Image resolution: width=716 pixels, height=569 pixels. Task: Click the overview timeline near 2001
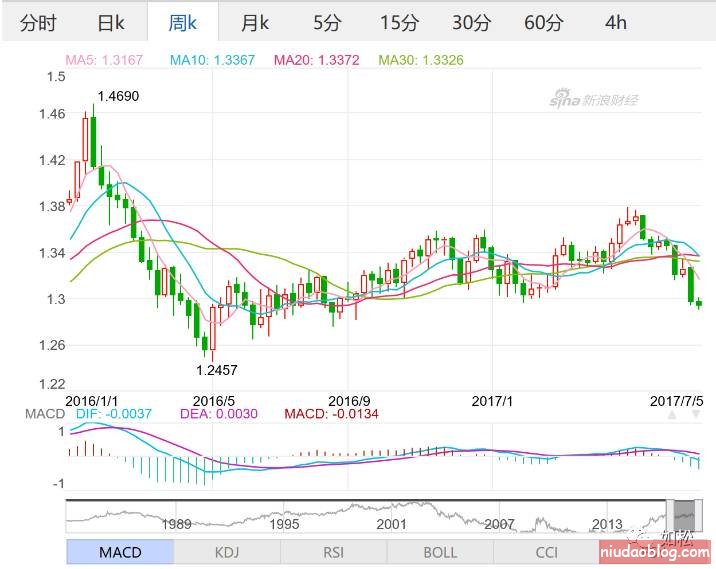tap(391, 524)
